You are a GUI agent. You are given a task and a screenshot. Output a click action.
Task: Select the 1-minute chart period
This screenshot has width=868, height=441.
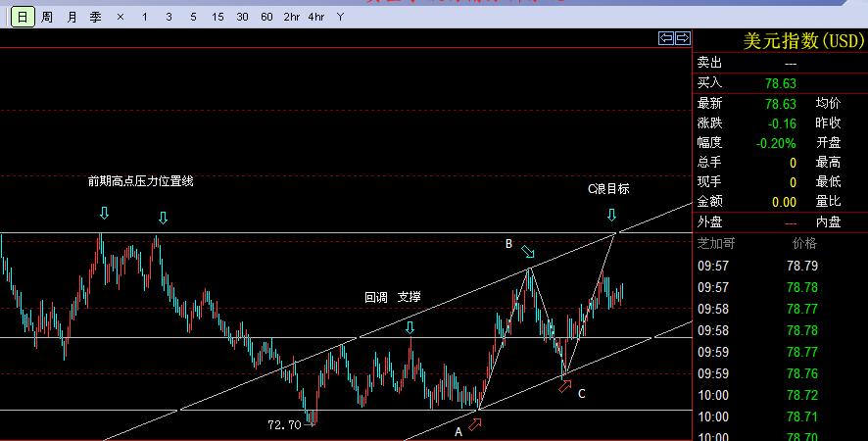[144, 18]
